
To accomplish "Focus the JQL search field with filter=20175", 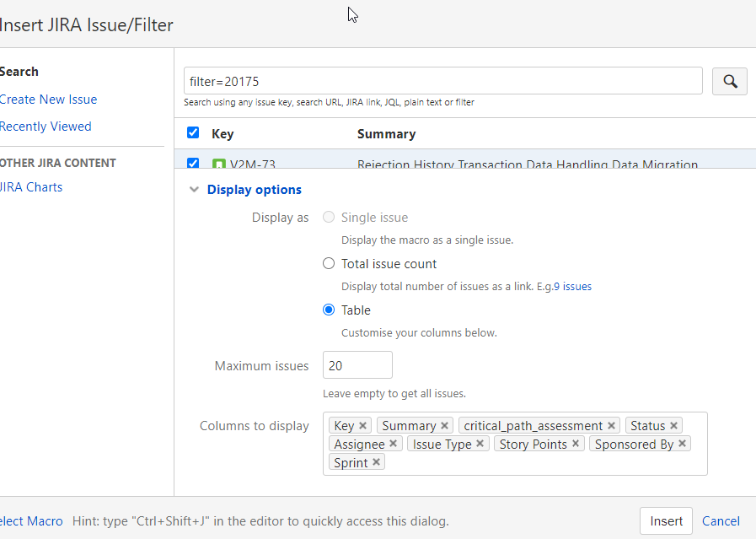I will (443, 81).
